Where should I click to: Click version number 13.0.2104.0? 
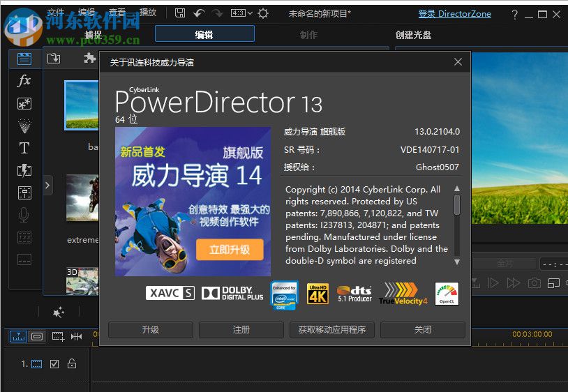[438, 132]
